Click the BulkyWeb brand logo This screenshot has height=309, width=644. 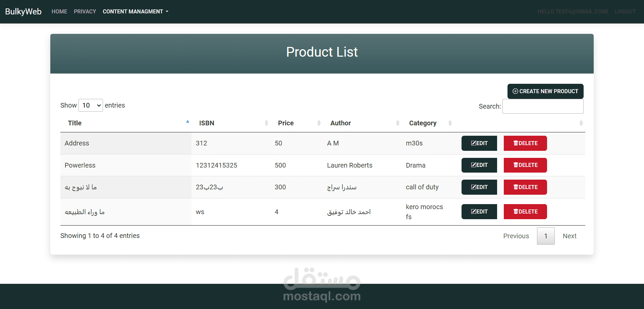(23, 11)
